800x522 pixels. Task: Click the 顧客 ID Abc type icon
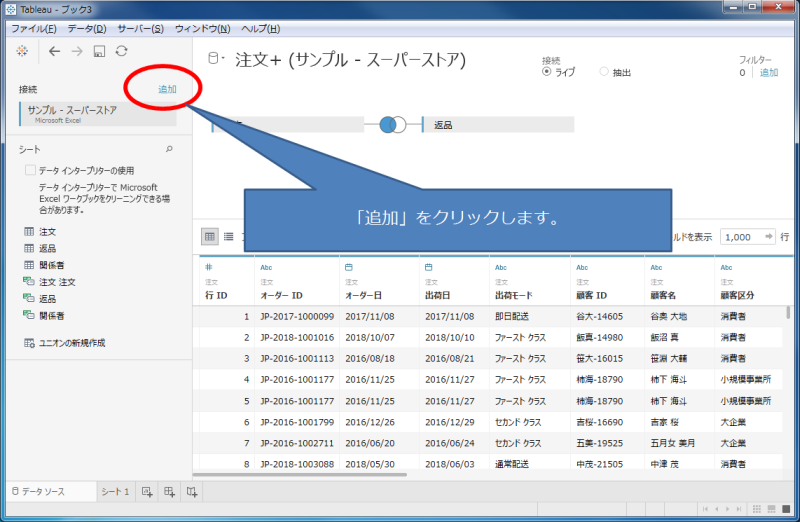[x=582, y=267]
